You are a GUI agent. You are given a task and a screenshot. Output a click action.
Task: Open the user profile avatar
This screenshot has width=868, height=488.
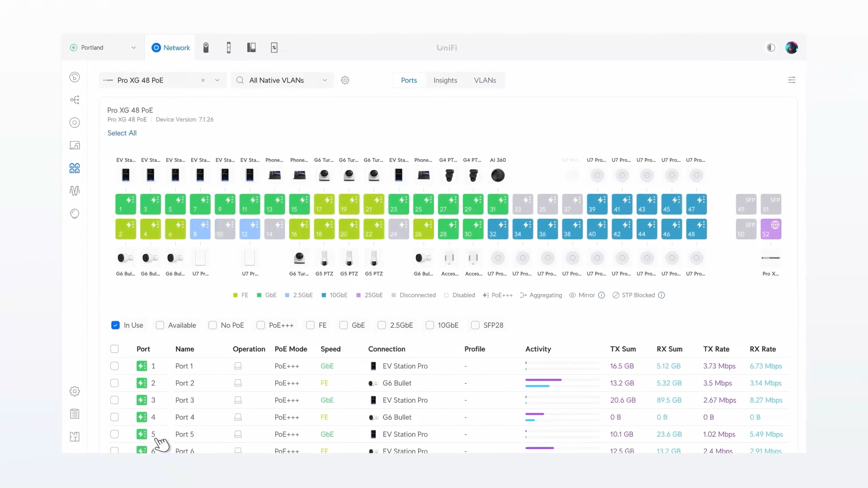[791, 47]
